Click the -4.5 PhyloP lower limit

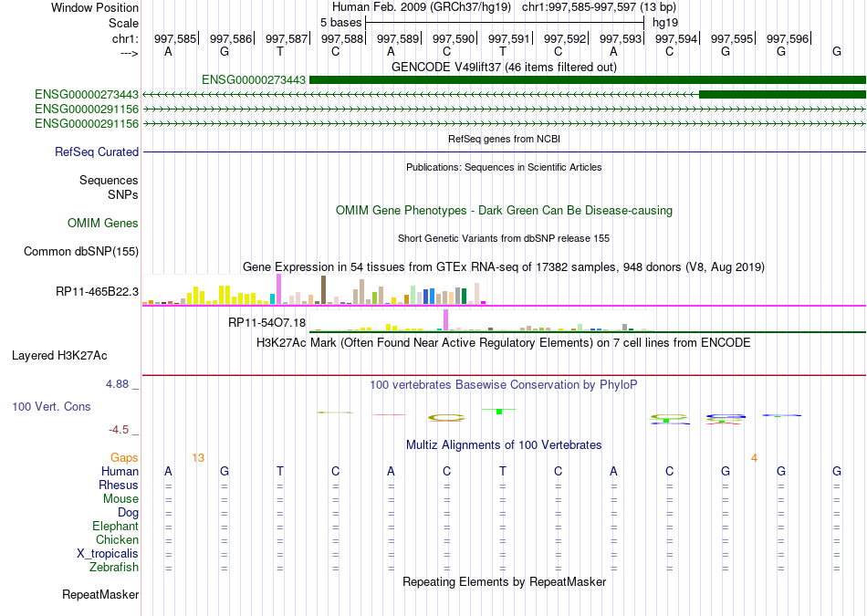119,430
